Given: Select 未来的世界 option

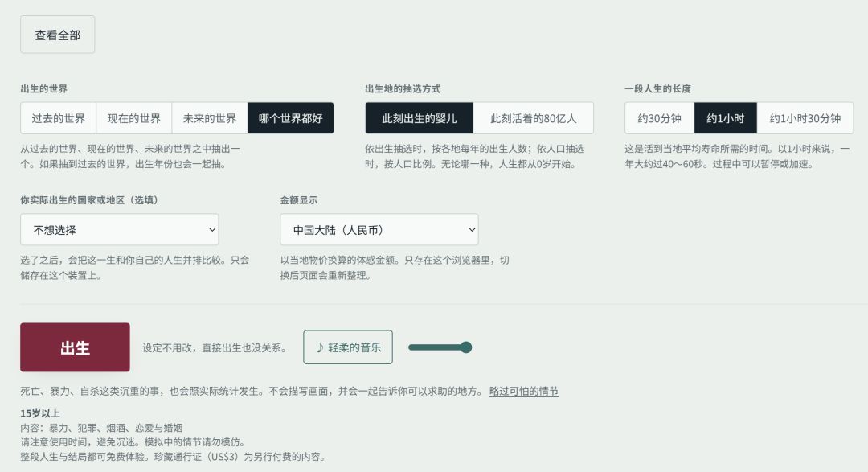Looking at the screenshot, I should tap(210, 118).
